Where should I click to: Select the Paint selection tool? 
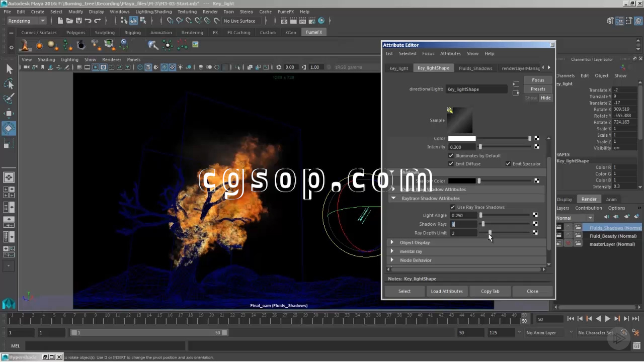9,98
